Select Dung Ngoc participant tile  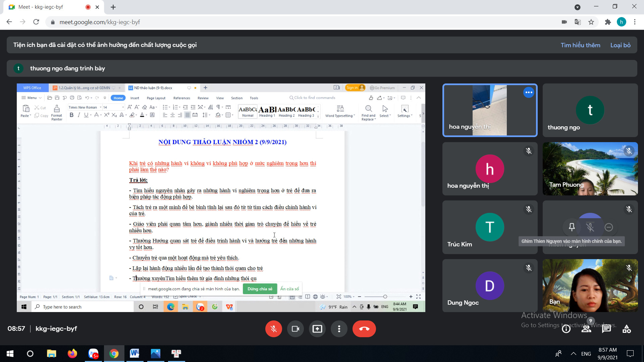(x=490, y=286)
